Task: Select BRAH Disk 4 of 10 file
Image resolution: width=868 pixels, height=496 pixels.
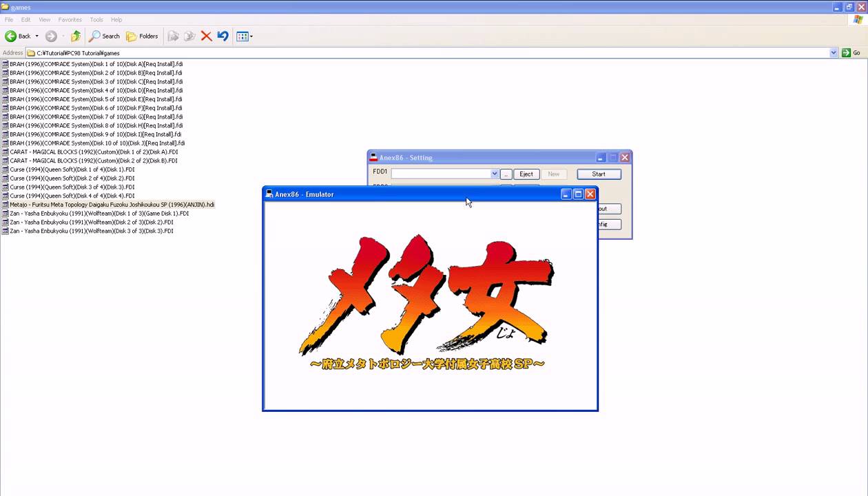Action: point(96,90)
